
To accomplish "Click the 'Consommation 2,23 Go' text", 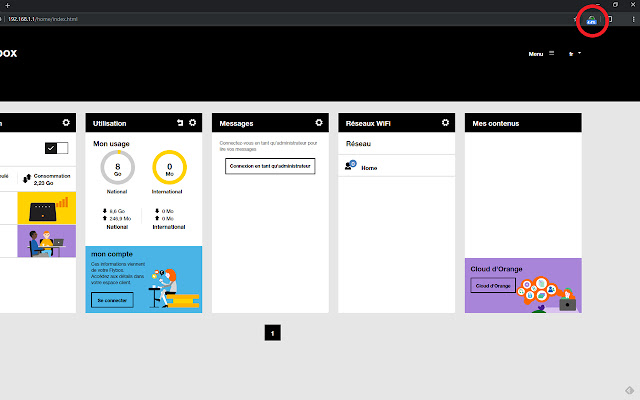I will pos(52,179).
